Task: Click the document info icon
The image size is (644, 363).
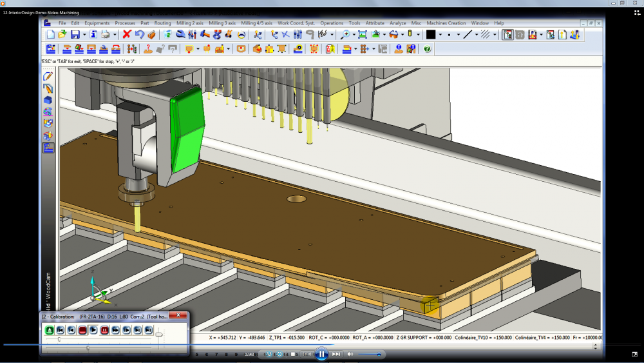Action: [x=93, y=35]
